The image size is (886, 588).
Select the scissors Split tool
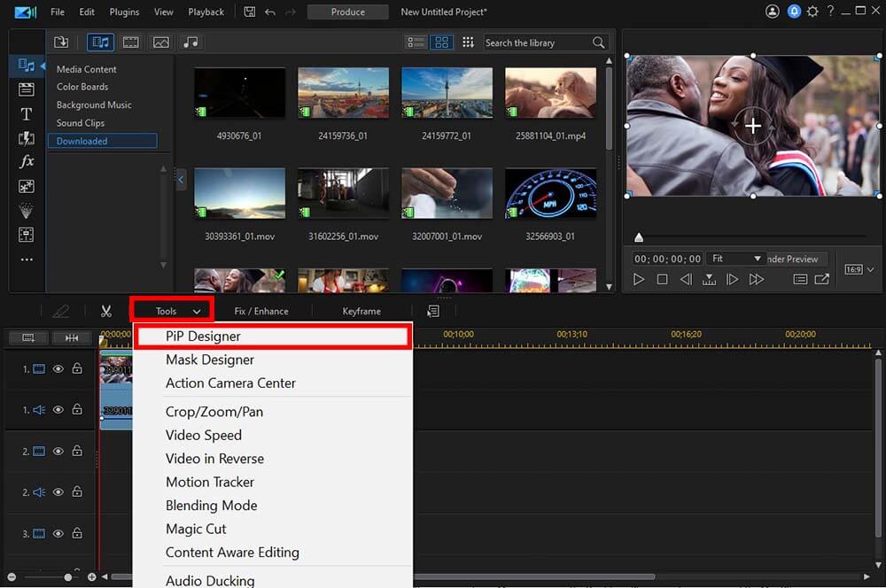point(106,311)
